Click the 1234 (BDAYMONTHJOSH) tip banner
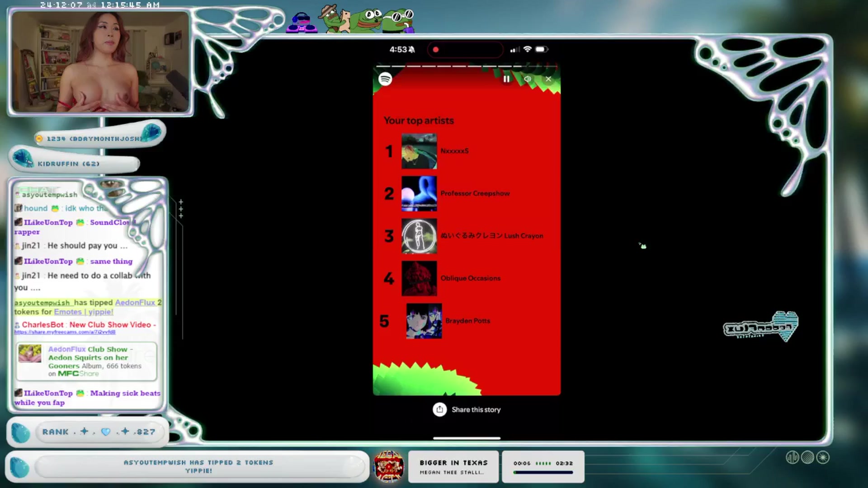 click(99, 136)
